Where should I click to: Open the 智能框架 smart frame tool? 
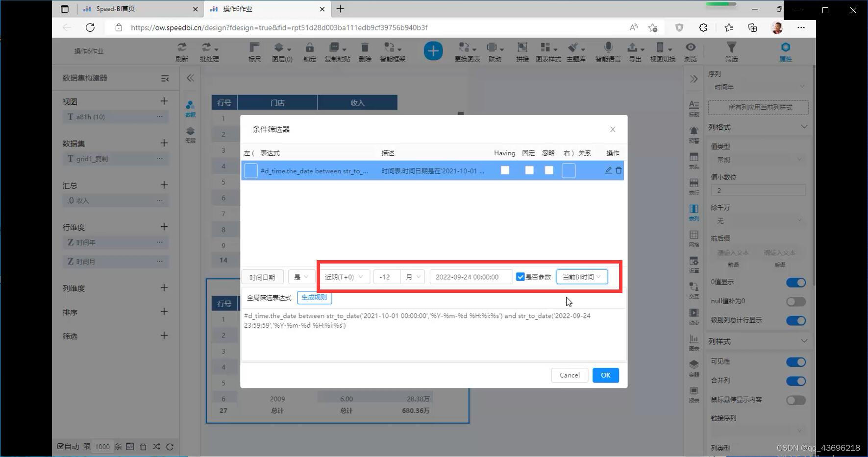coord(393,51)
